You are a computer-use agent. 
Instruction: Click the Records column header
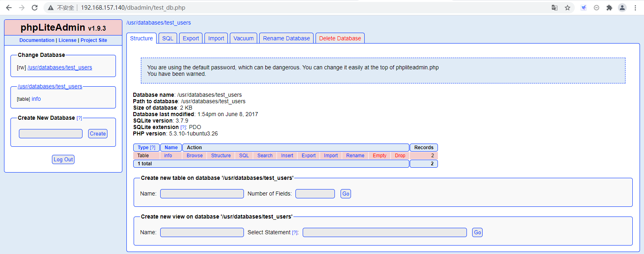click(424, 148)
